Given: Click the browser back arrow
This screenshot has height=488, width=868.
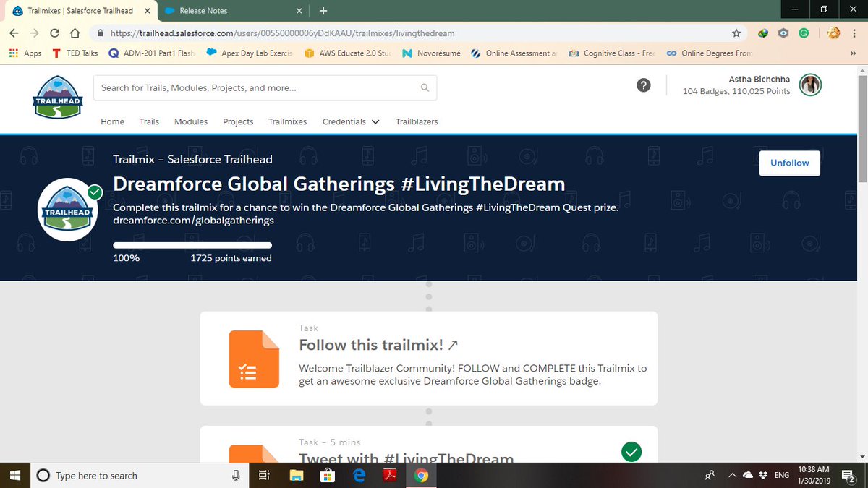Looking at the screenshot, I should (x=14, y=33).
